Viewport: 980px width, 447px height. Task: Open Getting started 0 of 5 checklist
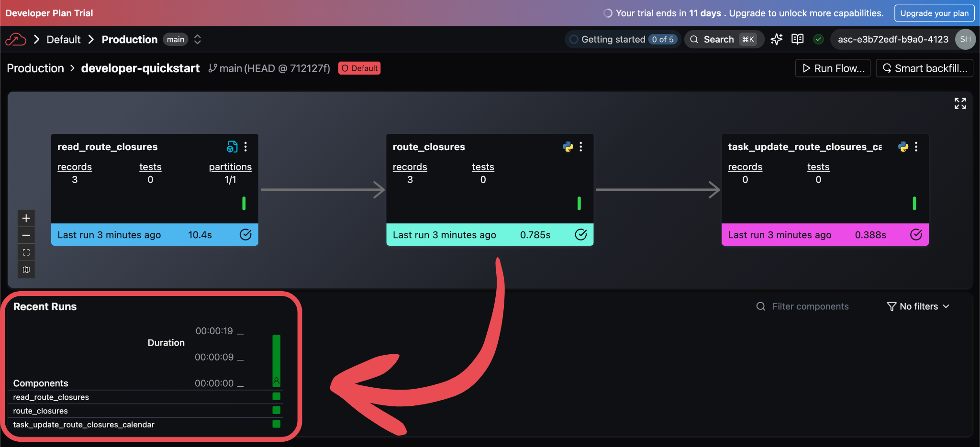coord(622,39)
